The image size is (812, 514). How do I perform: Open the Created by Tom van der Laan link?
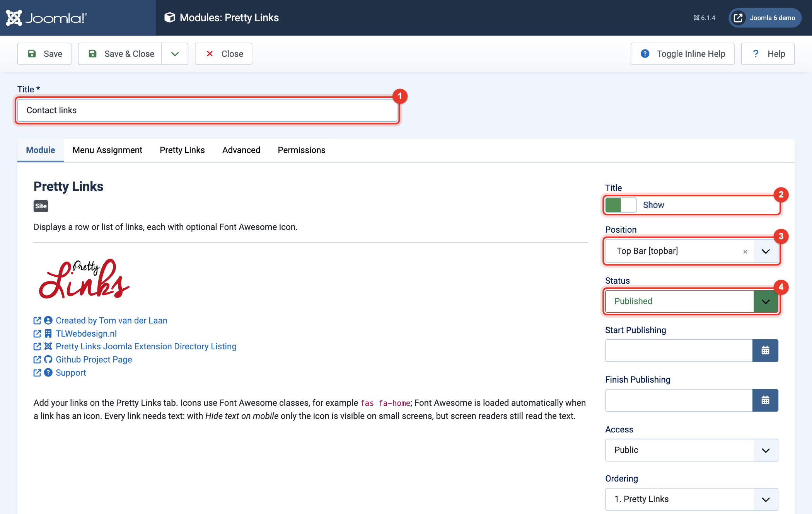click(111, 321)
